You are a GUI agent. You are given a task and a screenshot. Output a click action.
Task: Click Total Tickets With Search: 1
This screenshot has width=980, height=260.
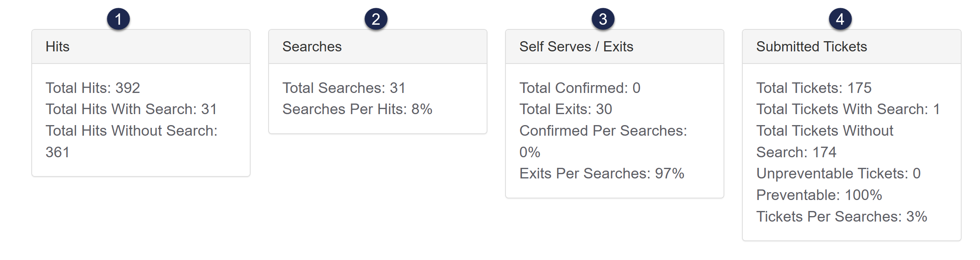coord(848,109)
